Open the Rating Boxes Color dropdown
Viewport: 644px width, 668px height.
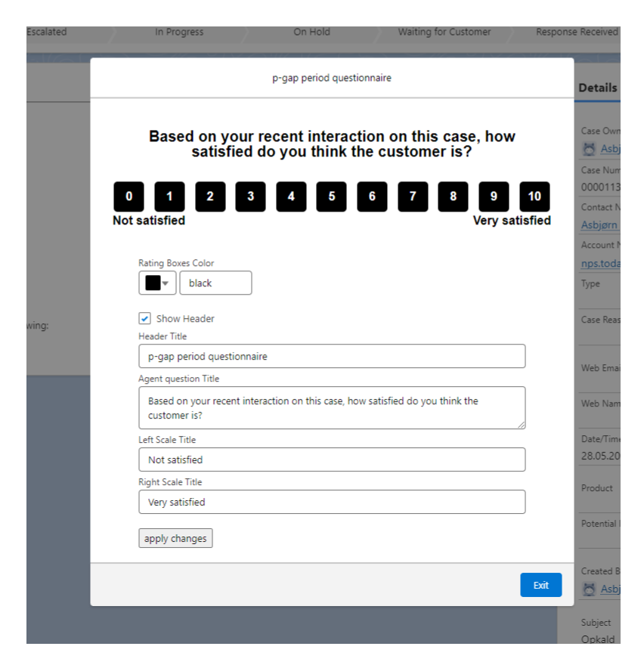click(166, 283)
